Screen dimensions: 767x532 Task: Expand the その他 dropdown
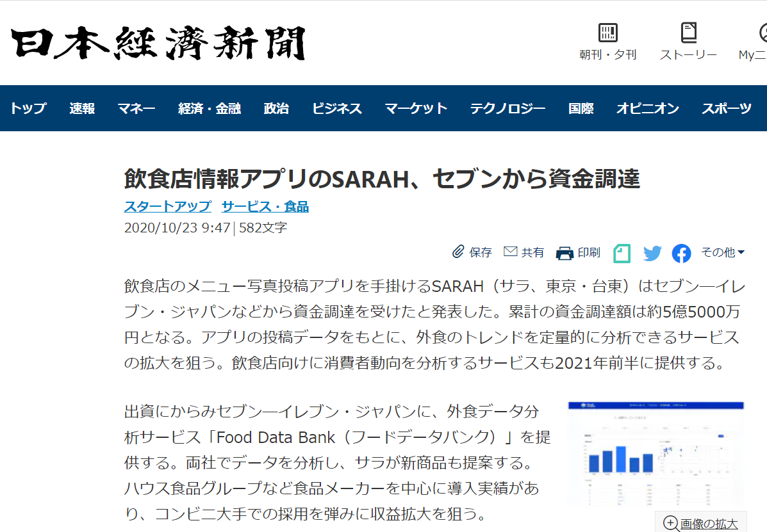coord(723,252)
